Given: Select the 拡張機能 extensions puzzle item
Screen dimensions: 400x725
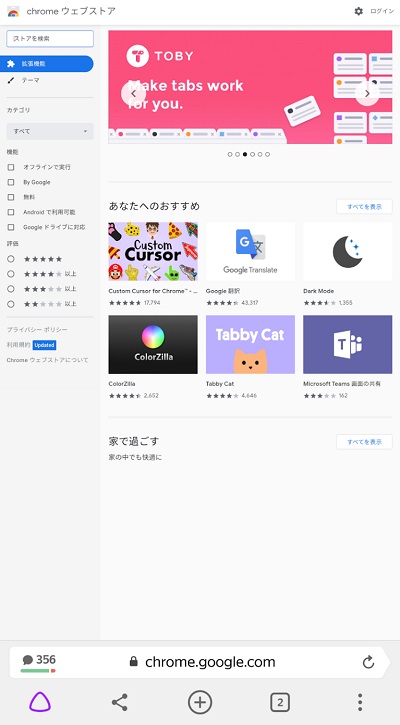Looking at the screenshot, I should click(47, 64).
